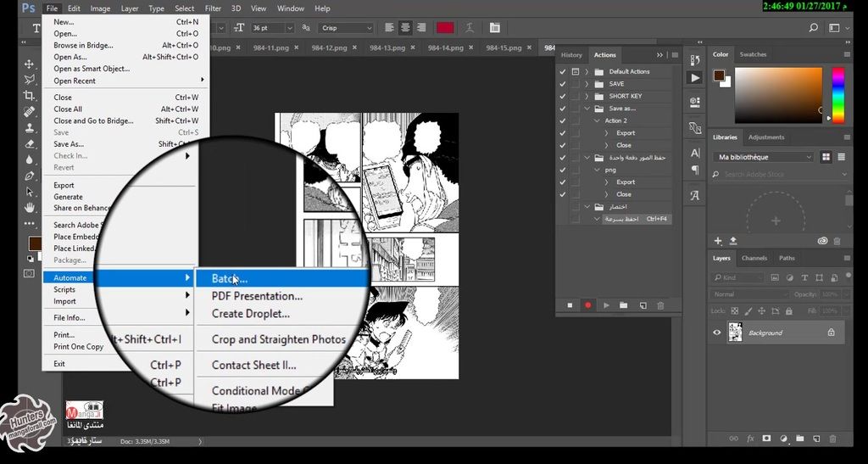868x464 pixels.
Task: Switch Libraries to list view icon
Action: point(842,157)
